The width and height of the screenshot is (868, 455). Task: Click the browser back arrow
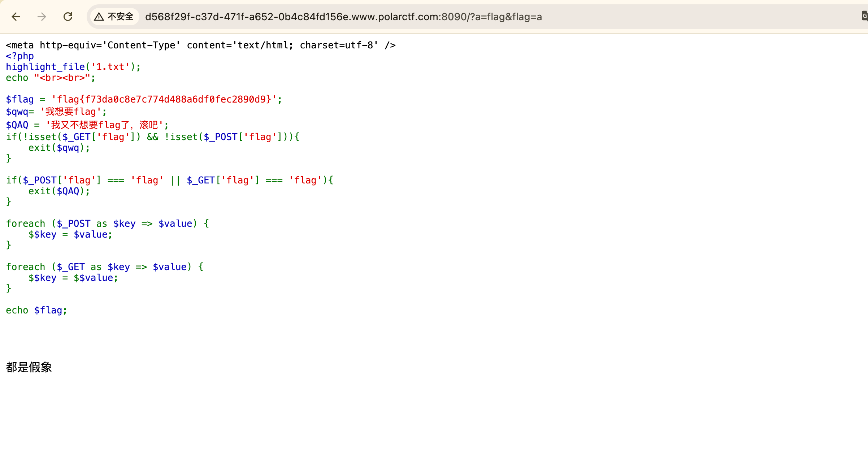click(x=16, y=17)
